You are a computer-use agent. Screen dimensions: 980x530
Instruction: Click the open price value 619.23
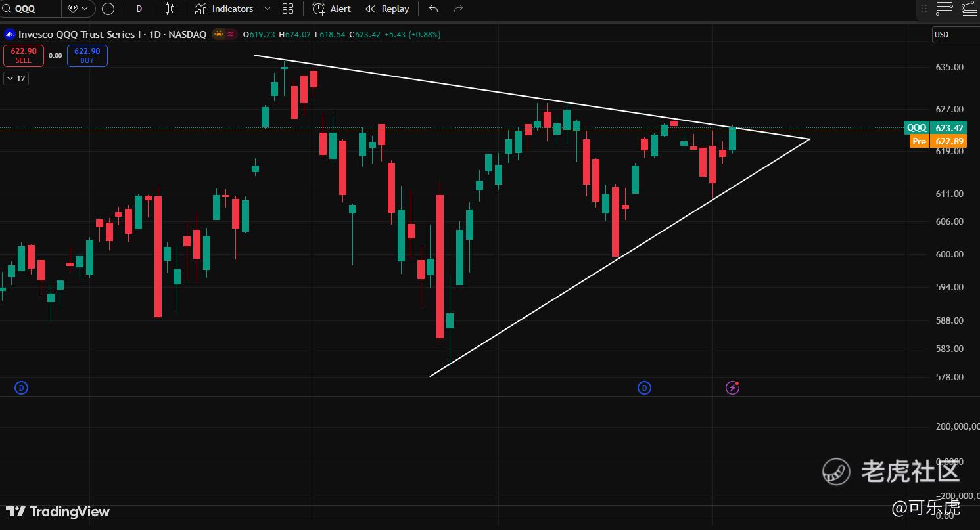tap(262, 35)
